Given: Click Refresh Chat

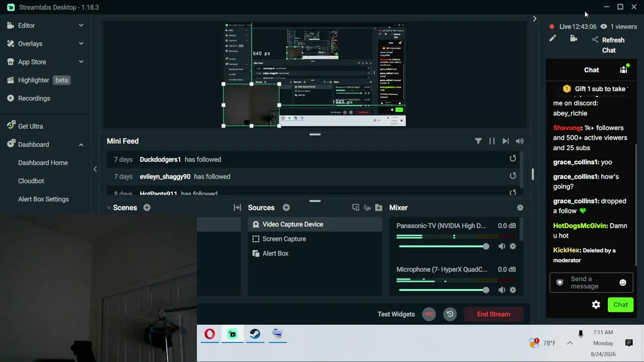Looking at the screenshot, I should click(x=613, y=45).
